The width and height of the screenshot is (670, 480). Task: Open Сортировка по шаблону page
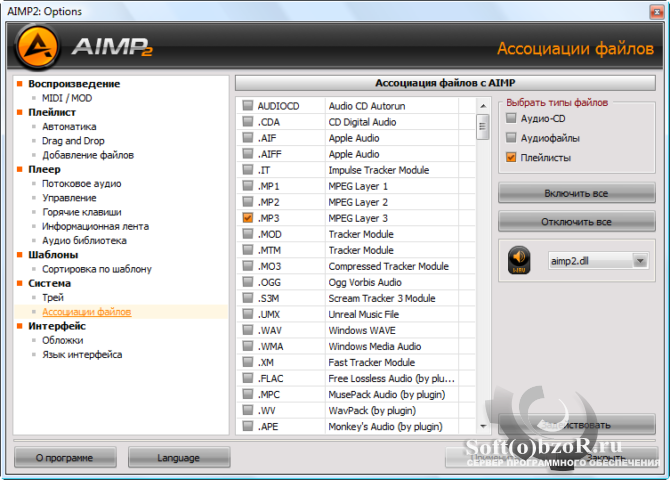97,269
